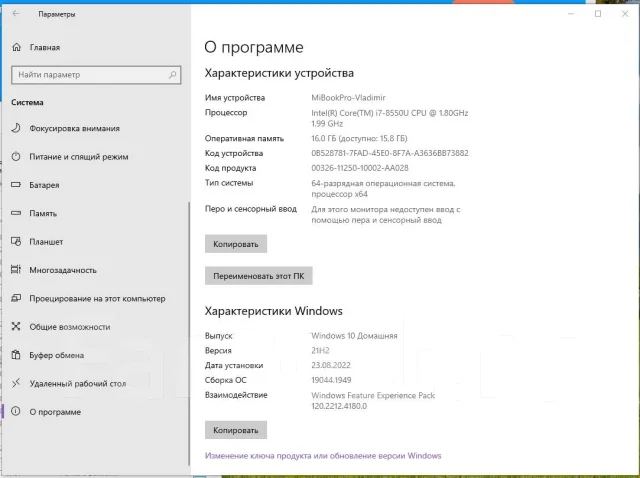Viewport: 640px width, 478px height.
Task: Focus the Найти параметр search field
Action: [x=96, y=75]
